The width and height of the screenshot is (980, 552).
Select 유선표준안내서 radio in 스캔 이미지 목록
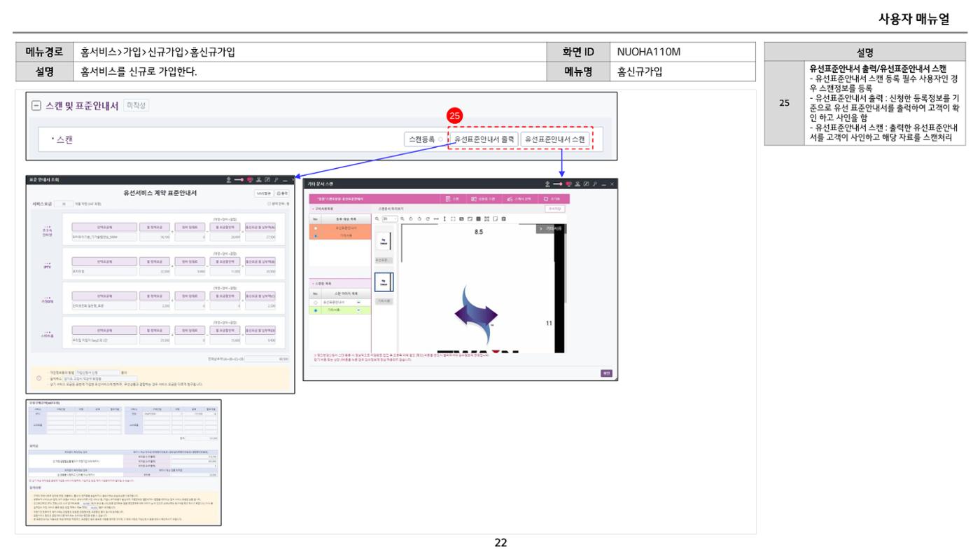point(316,303)
